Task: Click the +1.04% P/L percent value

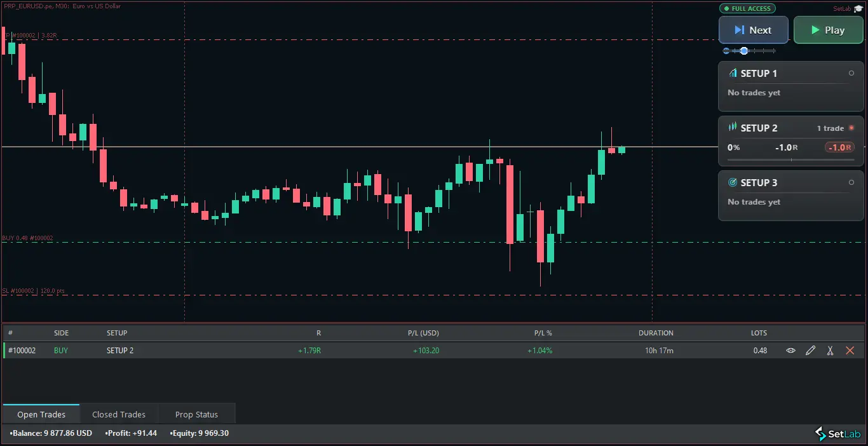Action: 539,351
